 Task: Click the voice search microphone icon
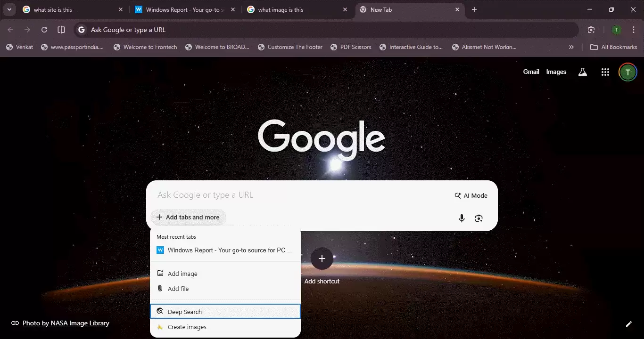461,218
